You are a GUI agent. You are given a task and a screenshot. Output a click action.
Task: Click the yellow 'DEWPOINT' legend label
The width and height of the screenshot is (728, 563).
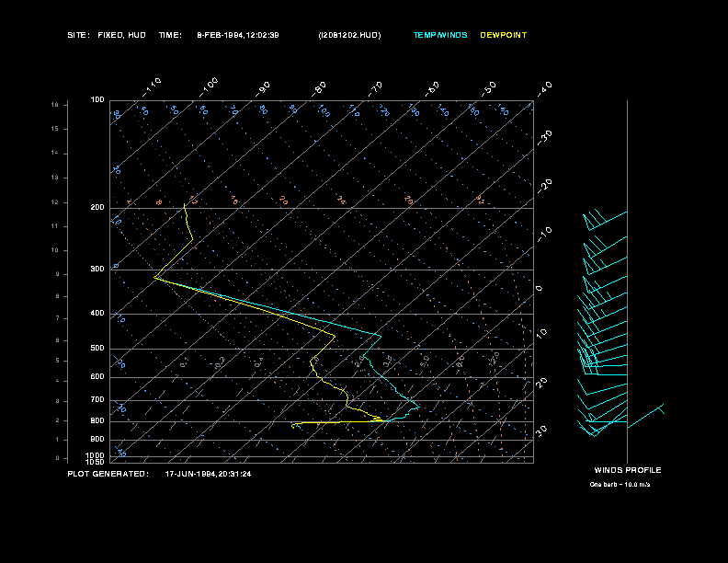(504, 35)
